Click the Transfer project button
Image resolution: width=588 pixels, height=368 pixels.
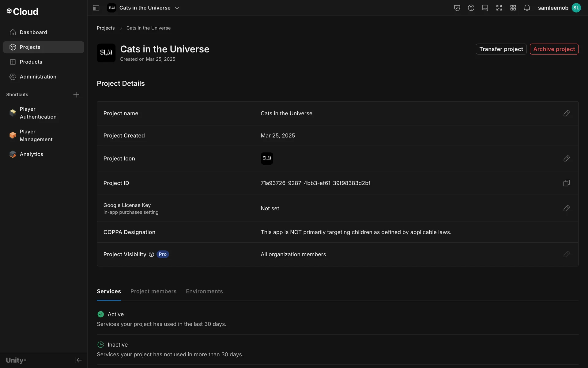pyautogui.click(x=501, y=49)
